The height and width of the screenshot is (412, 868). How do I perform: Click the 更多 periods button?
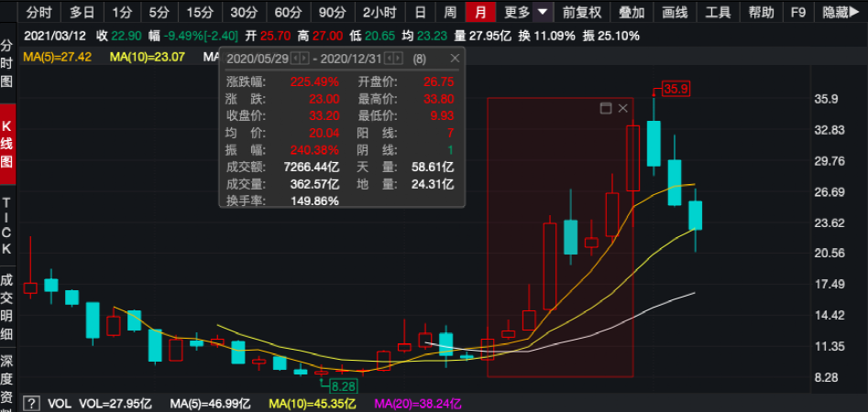(x=517, y=12)
